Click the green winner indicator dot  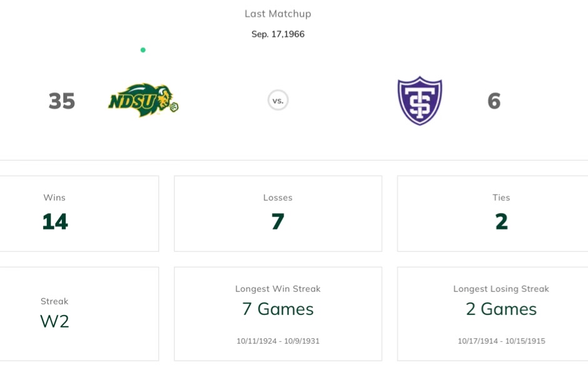(x=143, y=50)
